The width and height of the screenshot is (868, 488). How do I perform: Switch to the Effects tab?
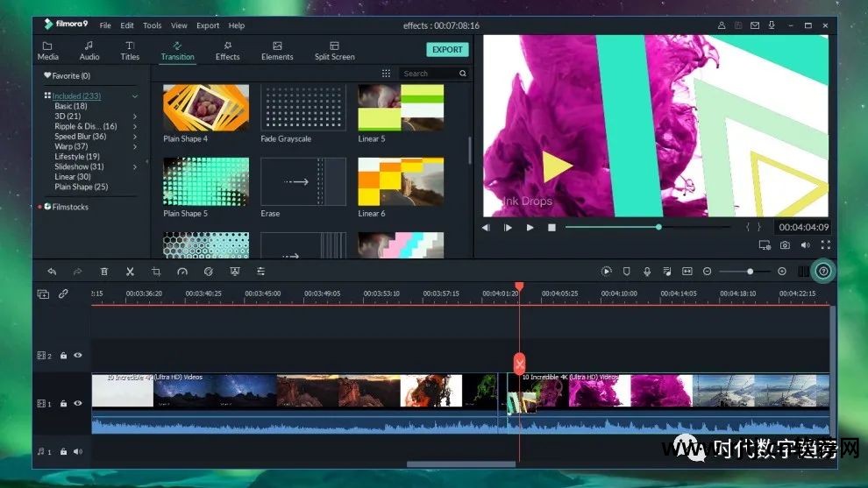pyautogui.click(x=227, y=51)
